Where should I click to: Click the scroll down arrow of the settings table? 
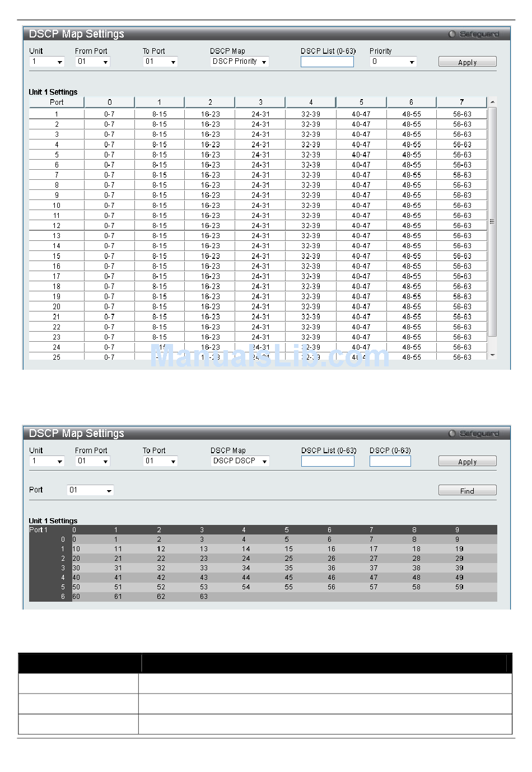[x=492, y=355]
